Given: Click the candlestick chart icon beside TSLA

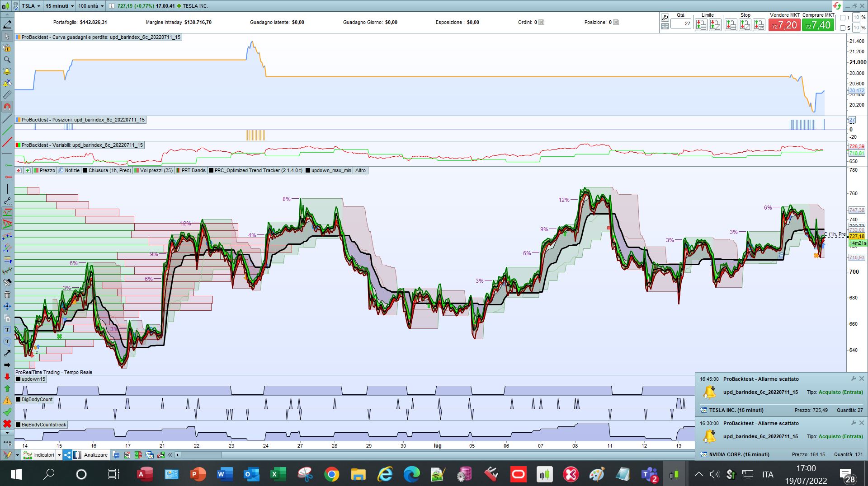Looking at the screenshot, I should tap(6, 6).
